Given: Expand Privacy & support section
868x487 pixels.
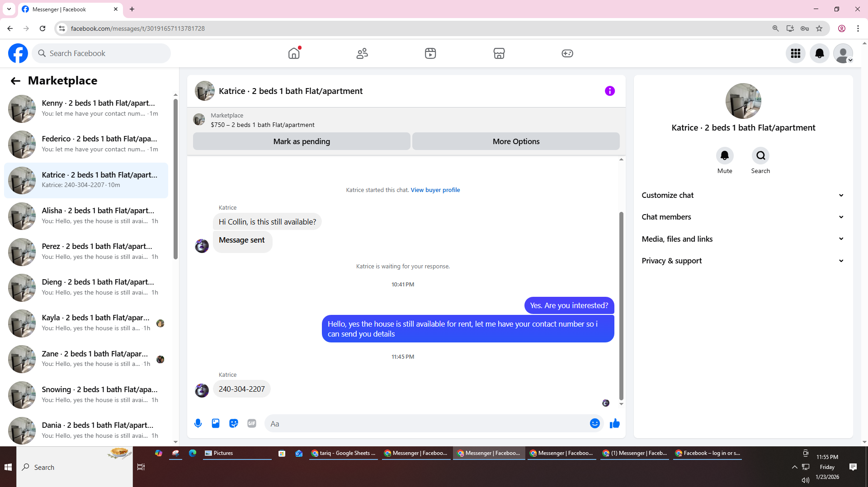Looking at the screenshot, I should [743, 261].
